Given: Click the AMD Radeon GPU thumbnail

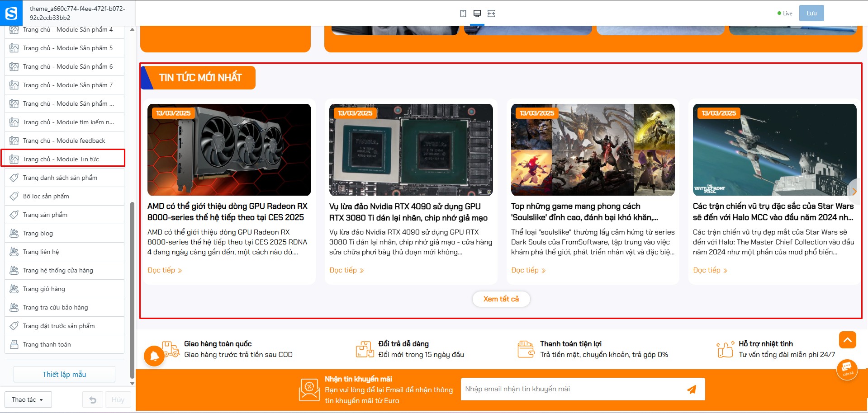Looking at the screenshot, I should pyautogui.click(x=229, y=150).
